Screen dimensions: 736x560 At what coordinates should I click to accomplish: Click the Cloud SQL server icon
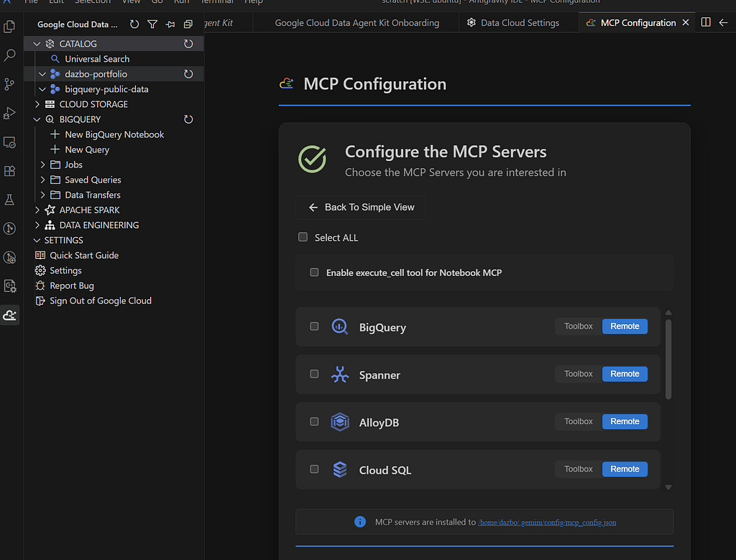tap(340, 469)
